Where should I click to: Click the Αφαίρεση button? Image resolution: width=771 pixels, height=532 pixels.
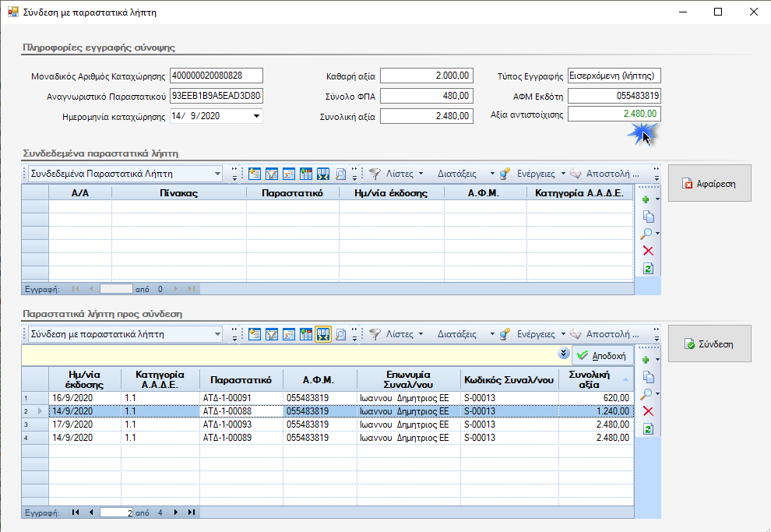(x=709, y=183)
